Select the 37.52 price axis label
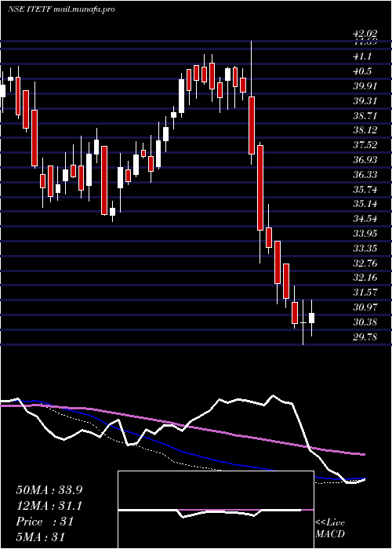The height and width of the screenshot is (549, 392). point(365,145)
